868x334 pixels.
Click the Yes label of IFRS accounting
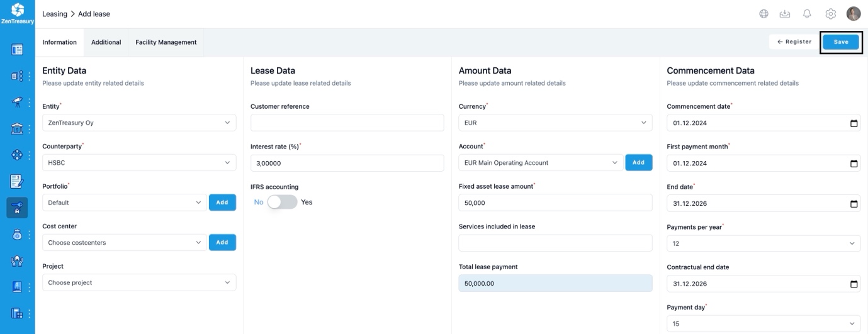(307, 202)
